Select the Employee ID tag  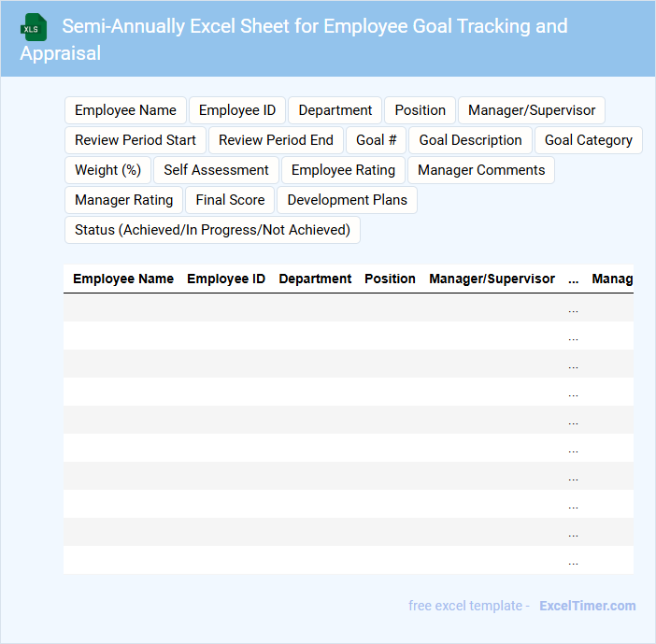click(x=237, y=110)
